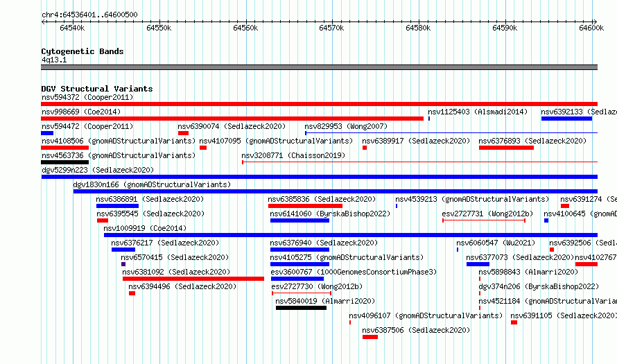
Task: Click nsv6394496 red feature
Action: 132,293
